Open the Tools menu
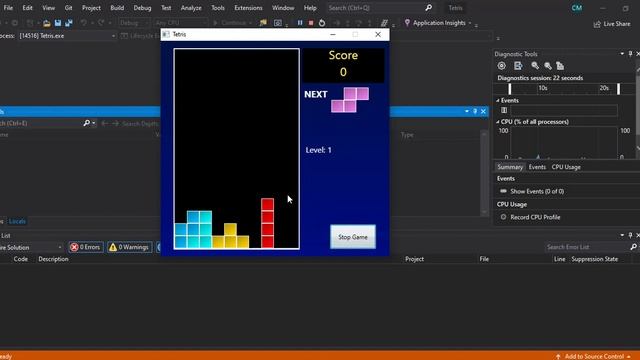This screenshot has width=640, height=360. (x=218, y=8)
